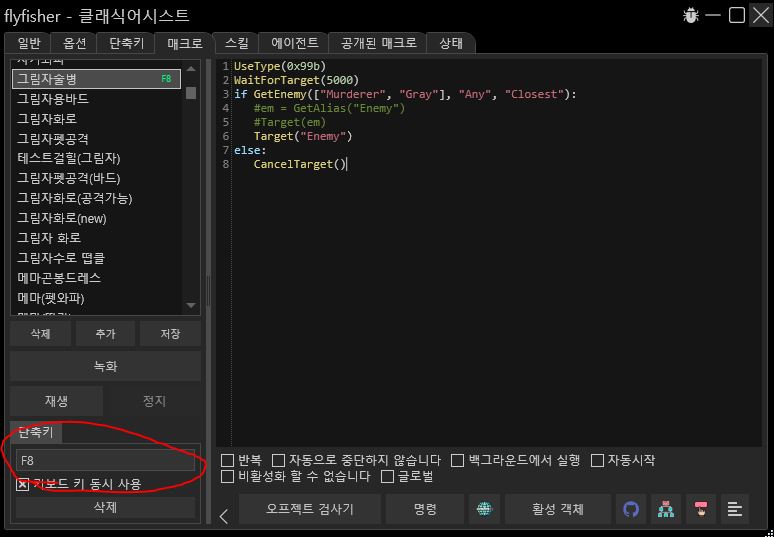The height and width of the screenshot is (537, 774).
Task: Click the #Target(em) comment line
Action: pyautogui.click(x=290, y=122)
